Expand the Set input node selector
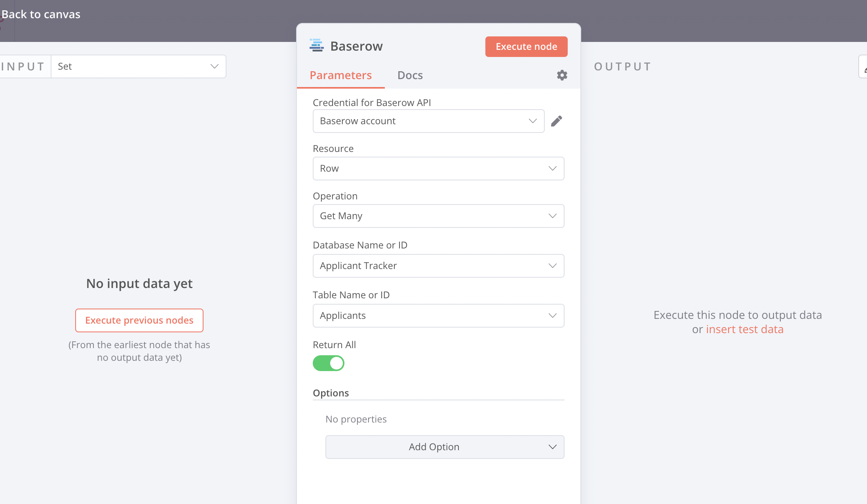This screenshot has height=504, width=867. coord(138,66)
